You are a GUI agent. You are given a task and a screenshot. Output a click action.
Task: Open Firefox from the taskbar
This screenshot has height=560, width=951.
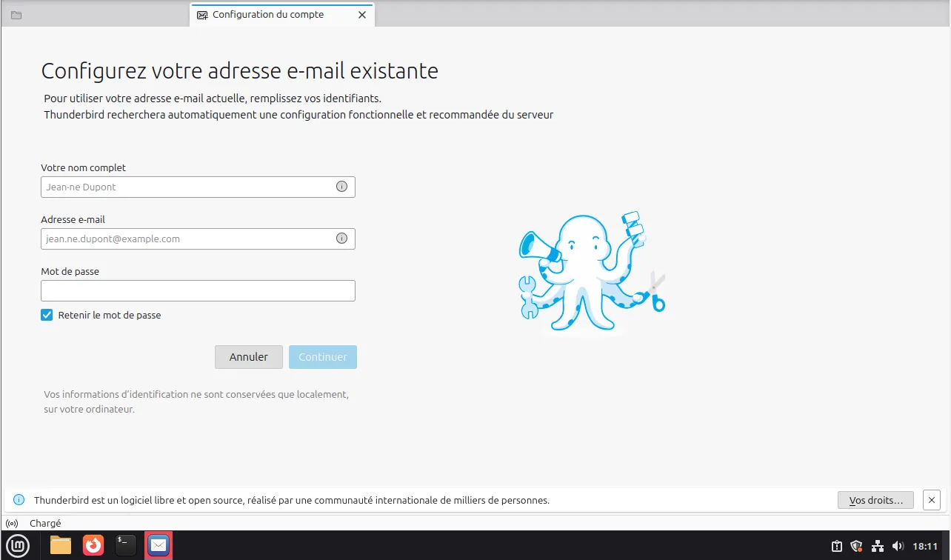(93, 546)
